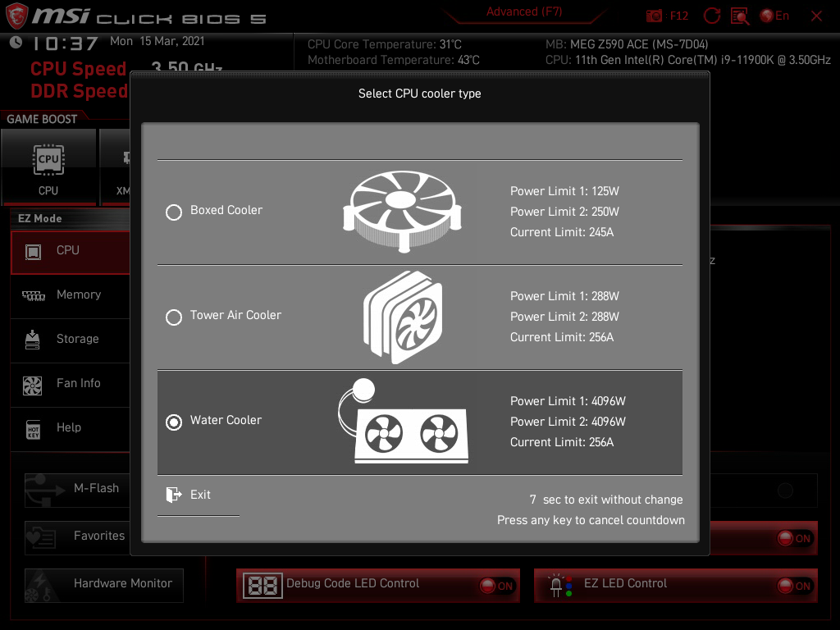Open the Memory section in EZ Mode

pos(71,295)
